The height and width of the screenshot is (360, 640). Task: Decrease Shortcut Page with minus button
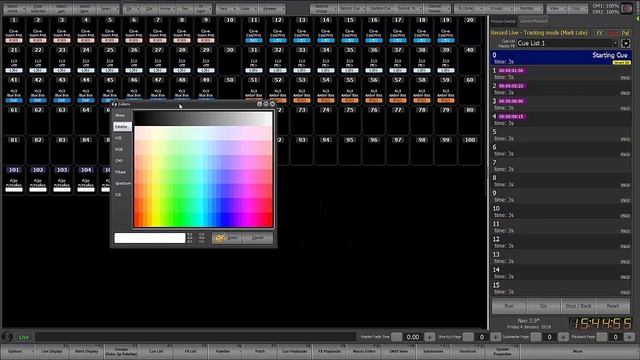pyautogui.click(x=468, y=337)
